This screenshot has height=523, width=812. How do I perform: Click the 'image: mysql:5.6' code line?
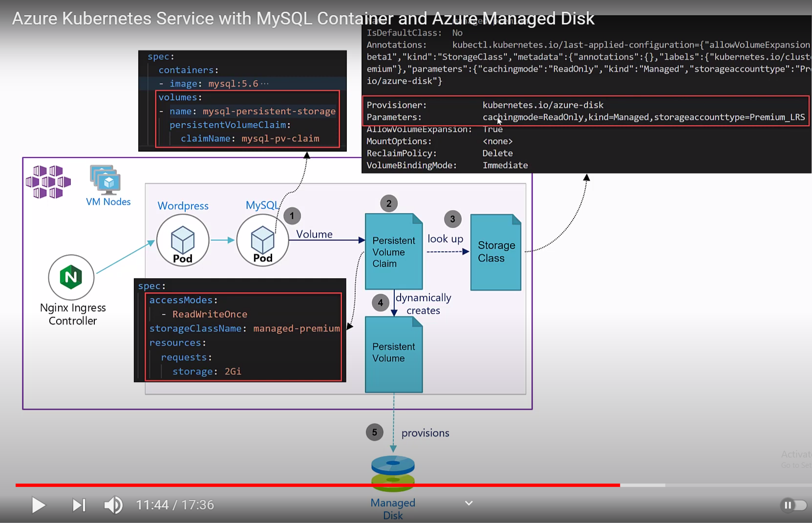214,84
